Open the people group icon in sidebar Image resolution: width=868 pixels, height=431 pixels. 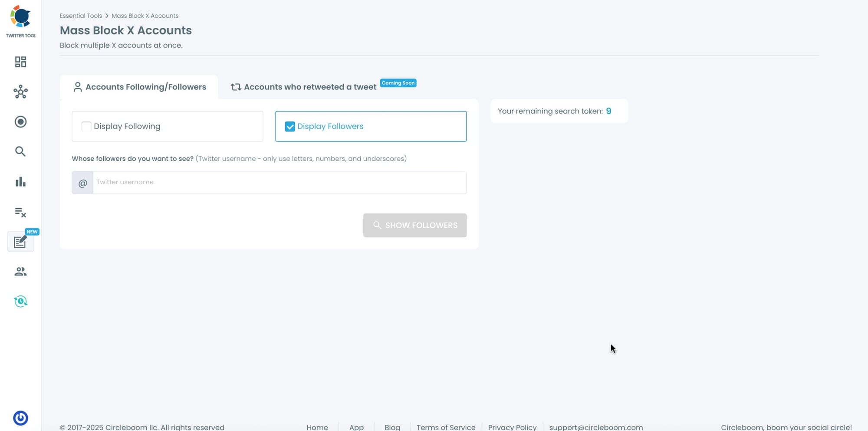point(20,272)
